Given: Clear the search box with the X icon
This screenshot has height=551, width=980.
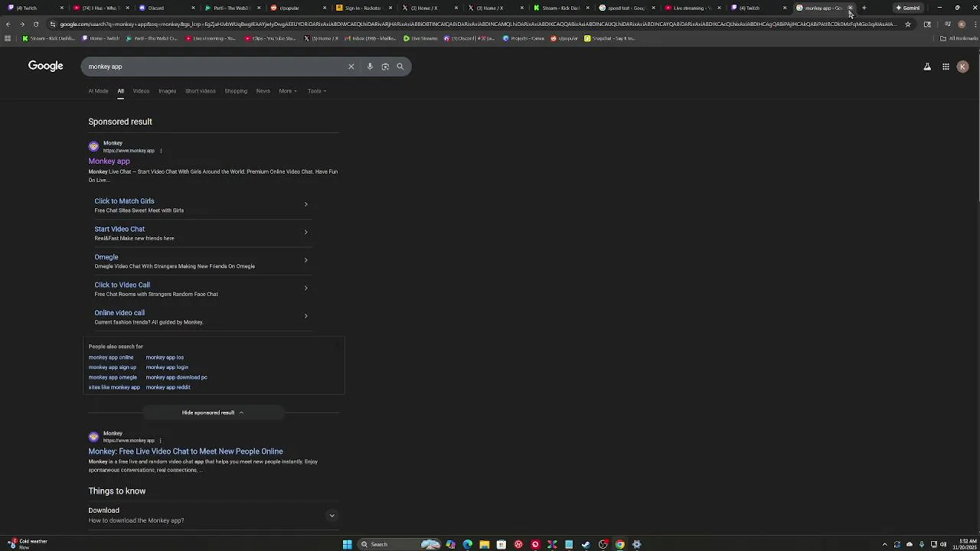Looking at the screenshot, I should pyautogui.click(x=351, y=67).
